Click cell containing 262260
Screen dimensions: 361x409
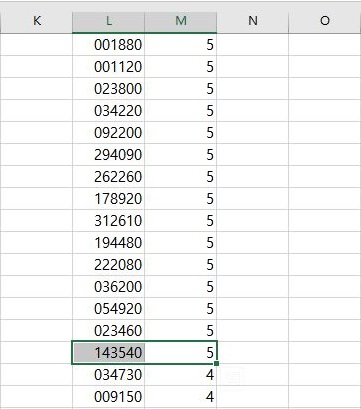[108, 177]
